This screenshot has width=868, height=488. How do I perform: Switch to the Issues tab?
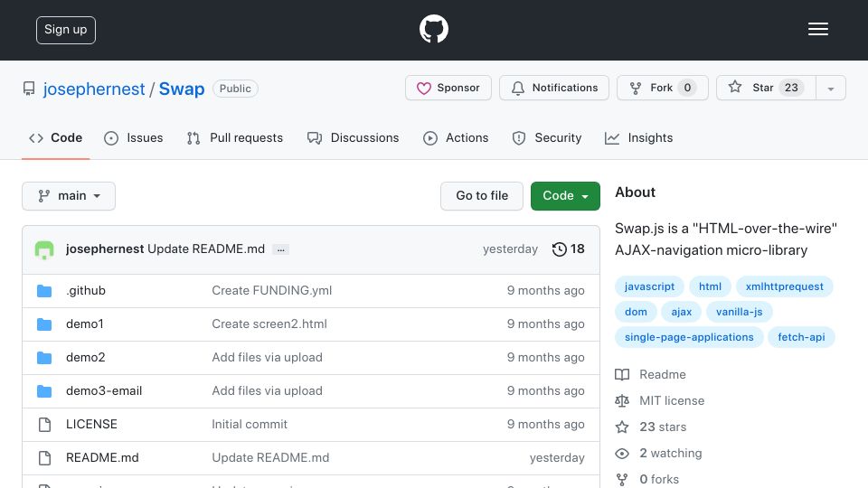click(134, 137)
